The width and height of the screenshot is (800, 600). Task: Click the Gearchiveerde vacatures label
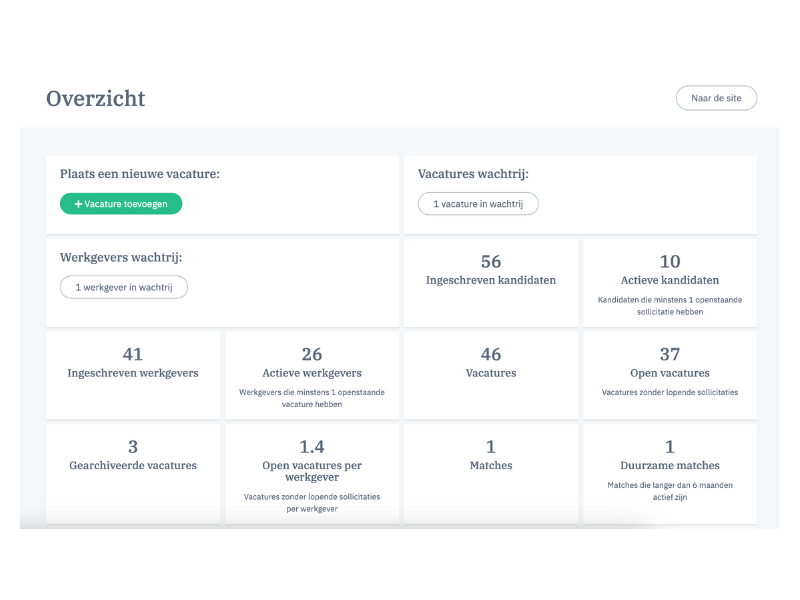[133, 465]
